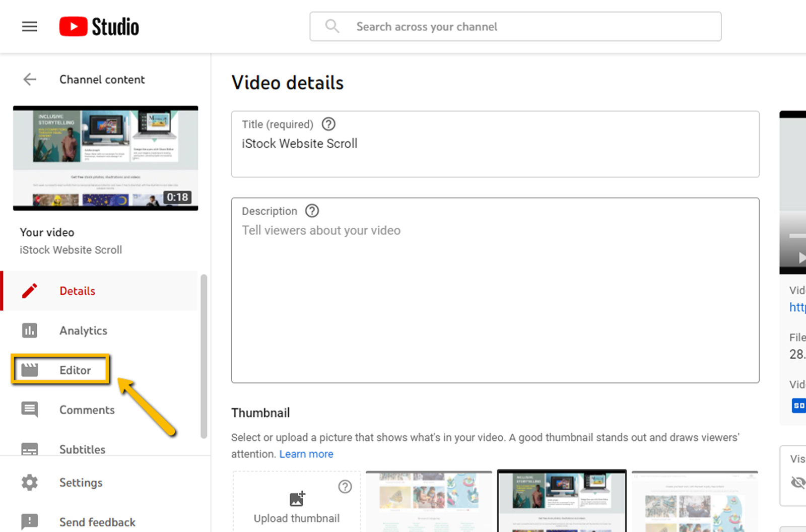Viewport: 806px width, 532px height.
Task: Click the Learn more link
Action: [x=306, y=454]
